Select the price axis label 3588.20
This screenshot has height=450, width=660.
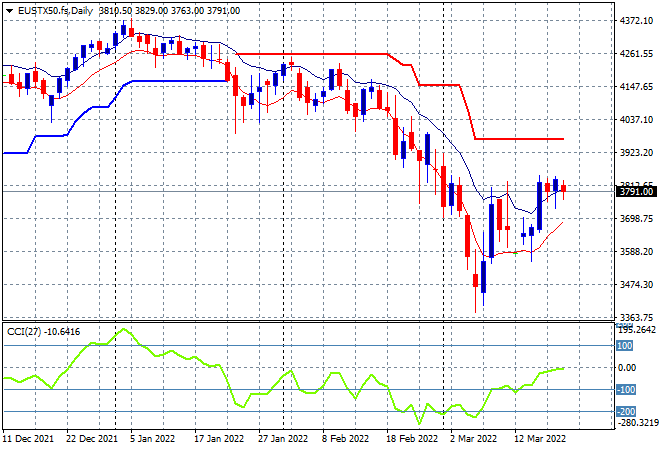click(x=636, y=251)
